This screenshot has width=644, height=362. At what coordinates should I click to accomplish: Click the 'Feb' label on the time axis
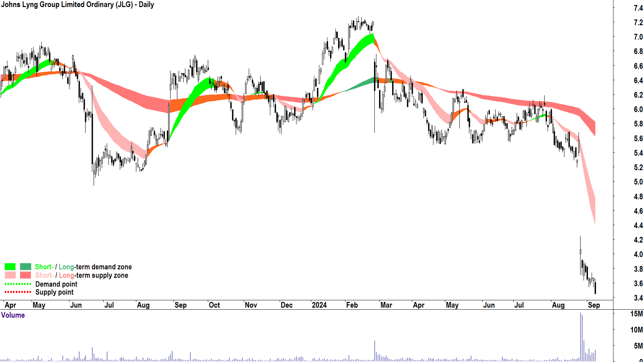pos(352,305)
